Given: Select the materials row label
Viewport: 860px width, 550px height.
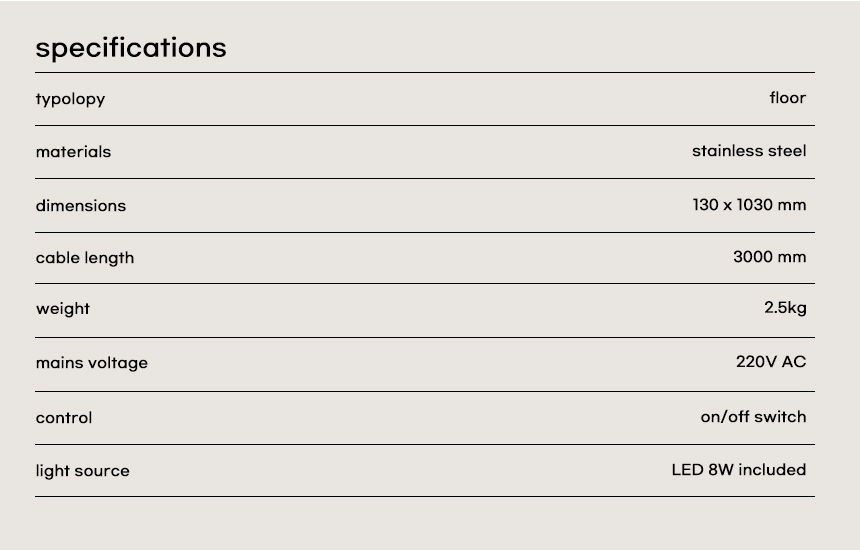Looking at the screenshot, I should 73,152.
